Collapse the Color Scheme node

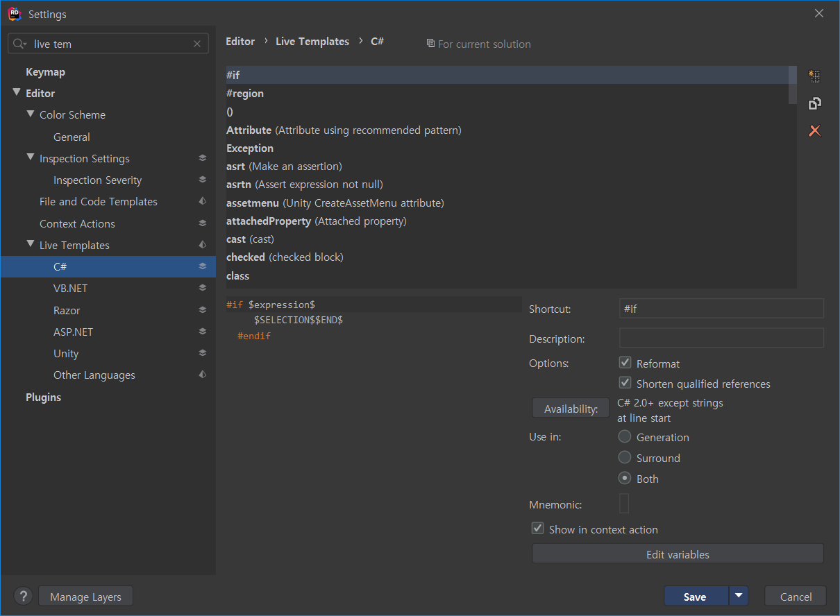[31, 114]
